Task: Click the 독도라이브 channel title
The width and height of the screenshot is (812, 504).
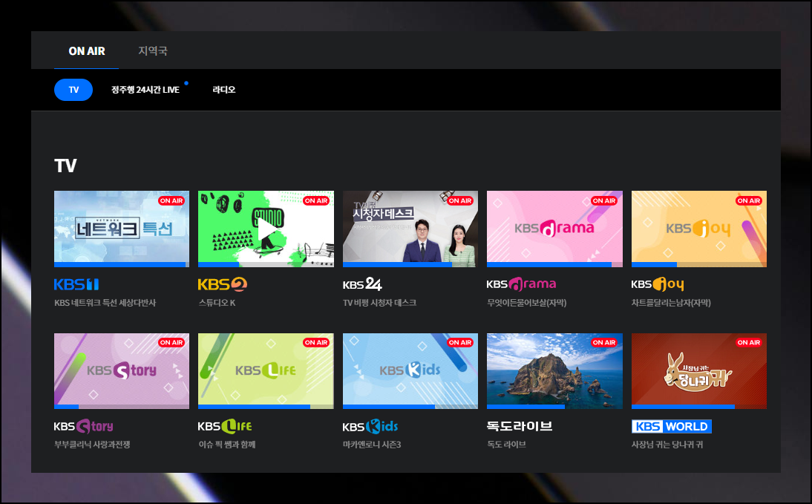Action: pos(520,426)
